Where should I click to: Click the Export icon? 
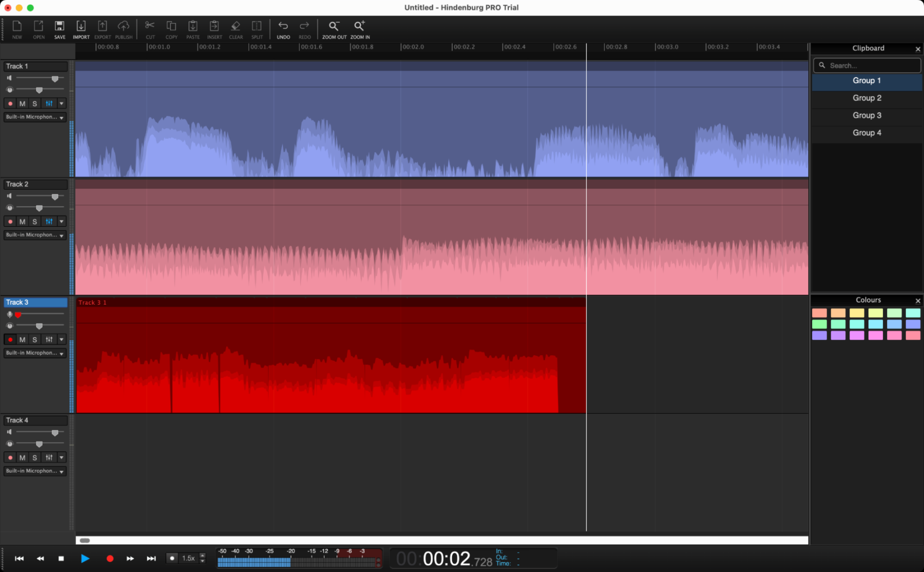102,29
